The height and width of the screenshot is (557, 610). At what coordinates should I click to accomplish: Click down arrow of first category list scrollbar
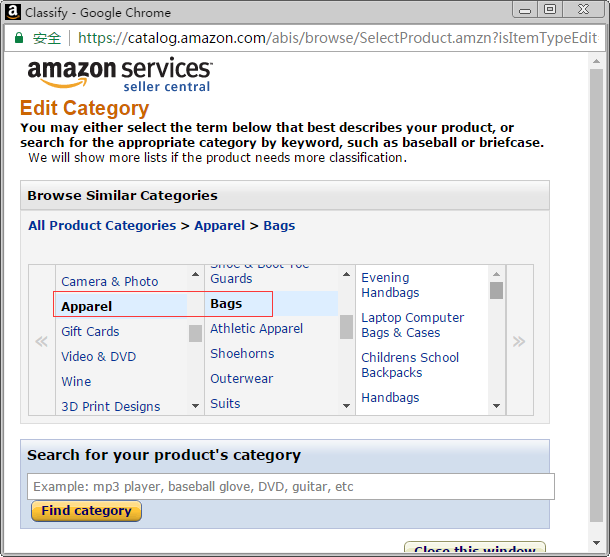coord(195,406)
